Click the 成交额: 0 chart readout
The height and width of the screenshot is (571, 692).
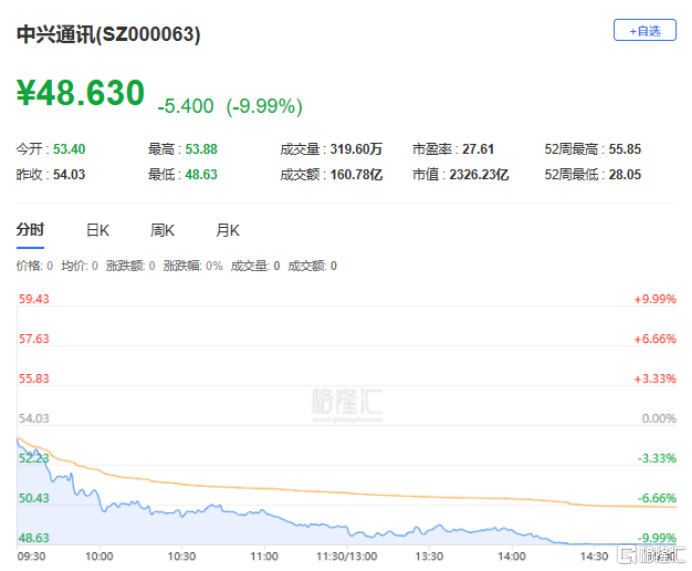click(312, 266)
